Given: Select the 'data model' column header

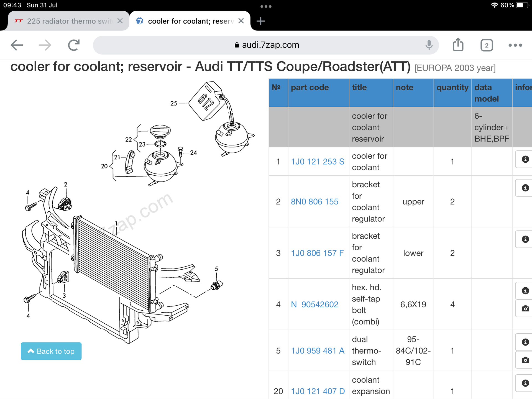Looking at the screenshot, I should (x=492, y=93).
